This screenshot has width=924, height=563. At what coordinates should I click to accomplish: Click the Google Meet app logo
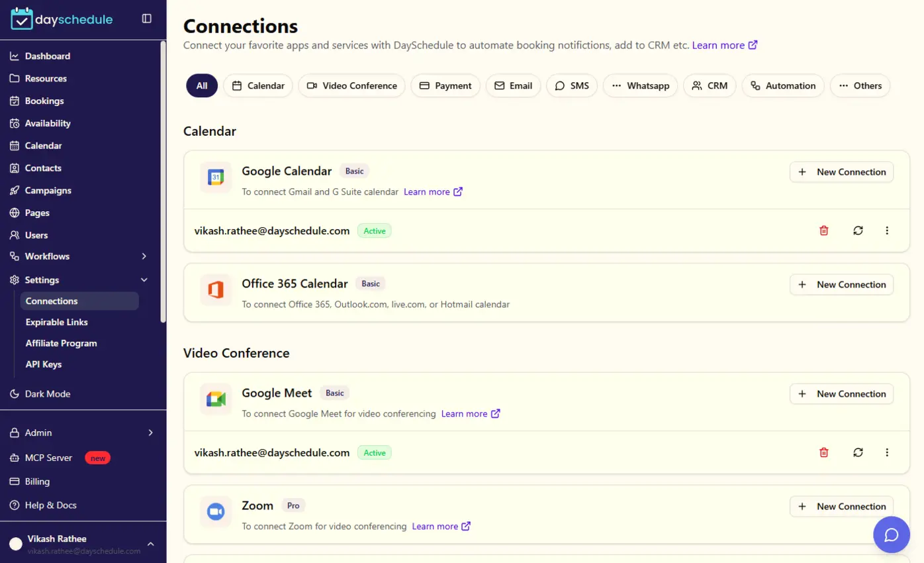pos(216,399)
